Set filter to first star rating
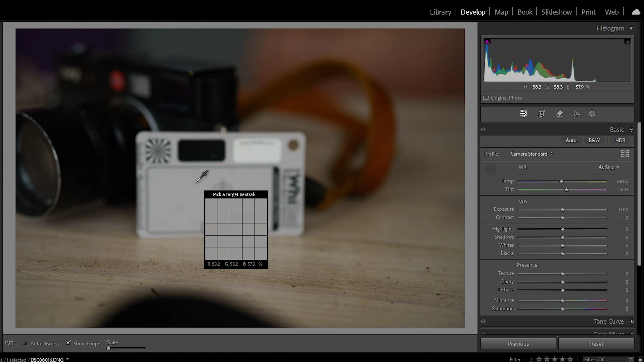The width and height of the screenshot is (644, 362). 539,359
